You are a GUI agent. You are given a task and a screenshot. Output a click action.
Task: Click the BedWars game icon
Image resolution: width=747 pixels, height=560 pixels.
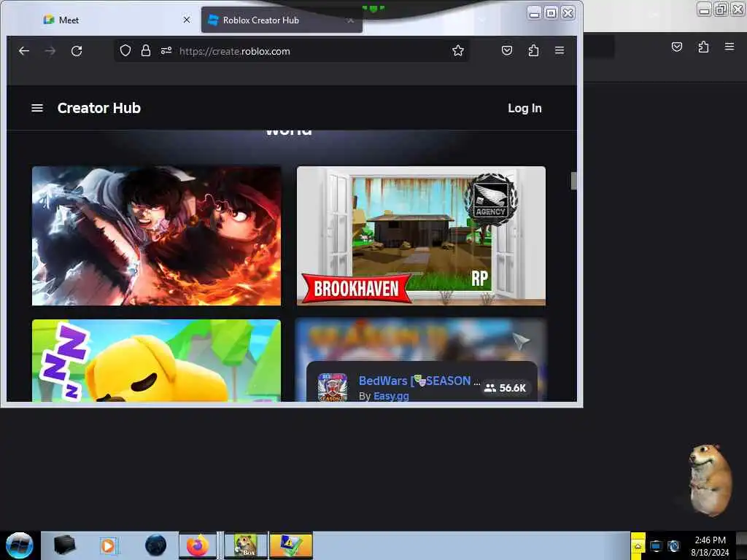[x=332, y=387]
